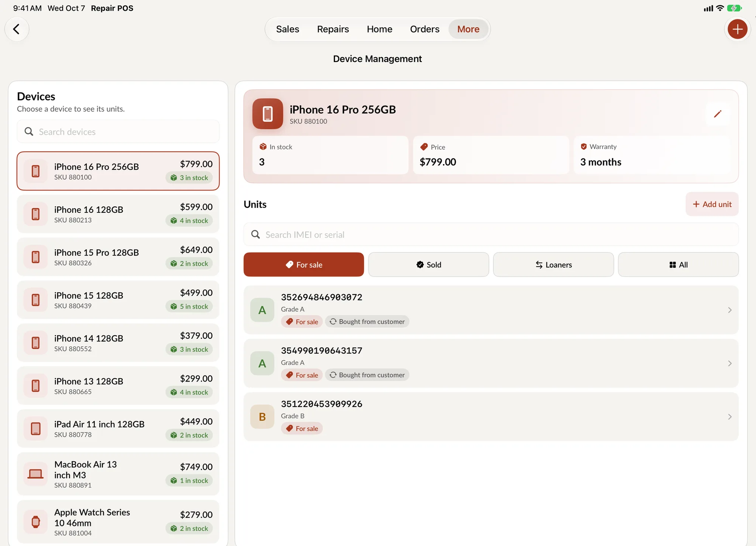Screen dimensions: 756x546
Task: Edit device with the pencil icon
Action: (x=717, y=114)
